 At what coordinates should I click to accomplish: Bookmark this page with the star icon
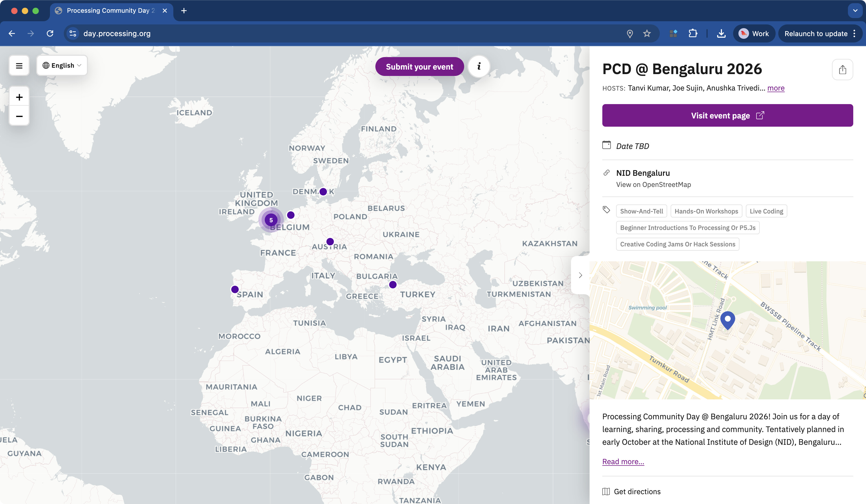(x=647, y=33)
